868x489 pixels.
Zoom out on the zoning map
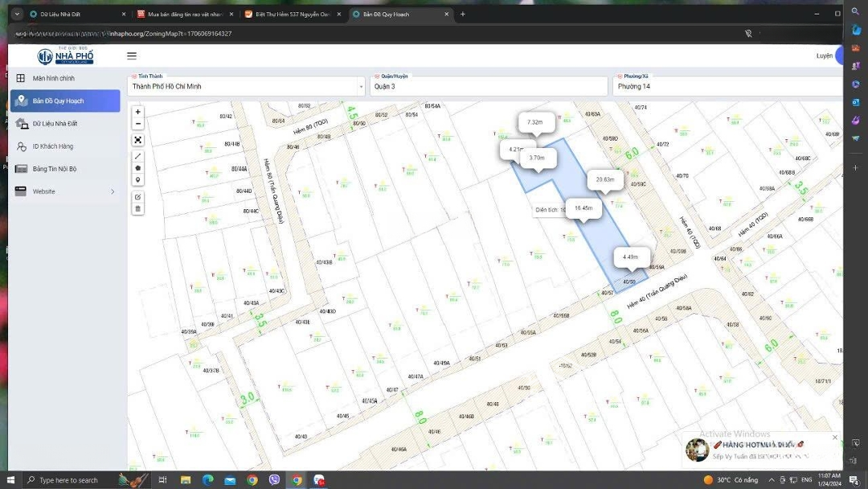138,124
